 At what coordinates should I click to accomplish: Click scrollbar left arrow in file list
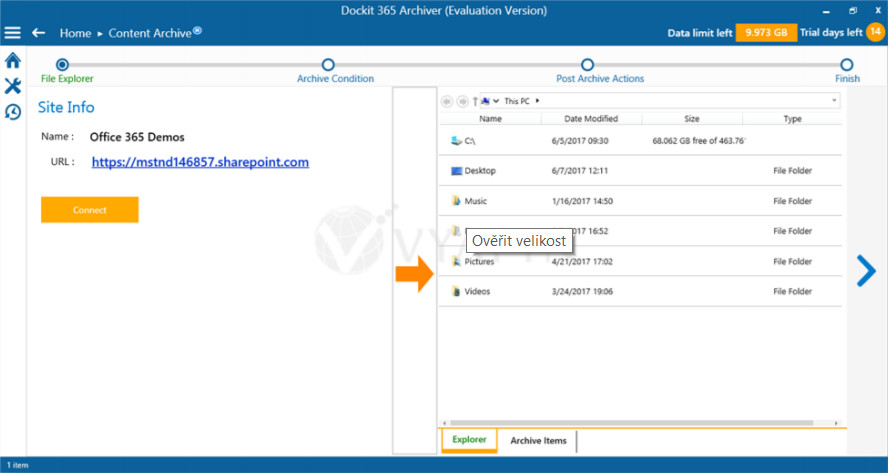tap(445, 423)
